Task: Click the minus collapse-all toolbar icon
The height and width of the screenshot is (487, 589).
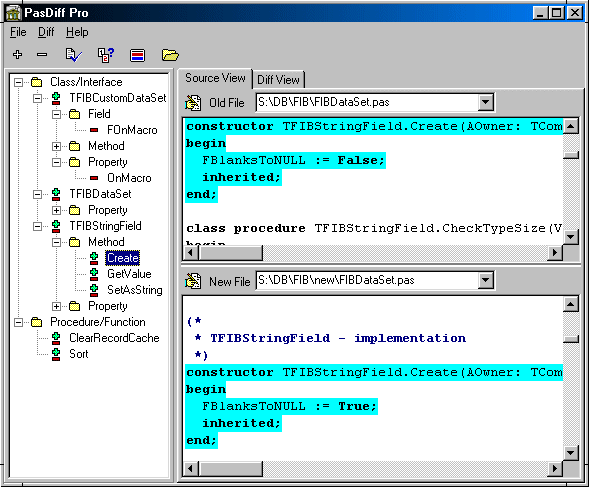Action: (x=42, y=55)
